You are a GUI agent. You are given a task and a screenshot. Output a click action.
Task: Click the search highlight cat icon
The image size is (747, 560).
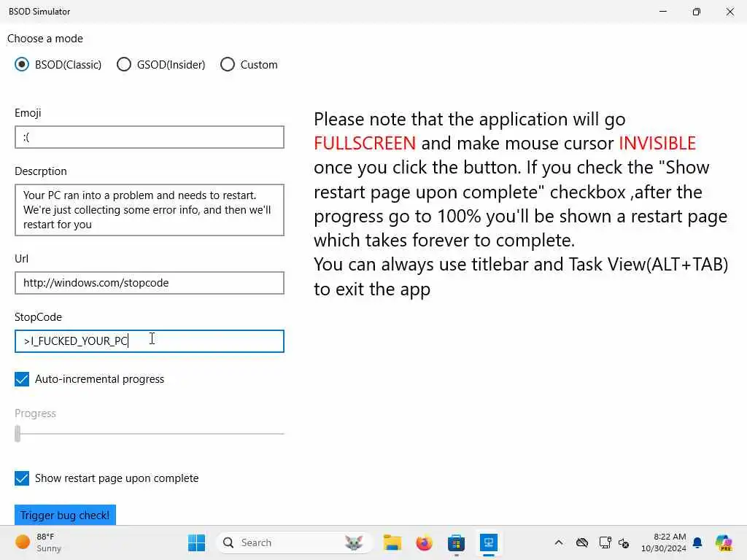click(354, 542)
